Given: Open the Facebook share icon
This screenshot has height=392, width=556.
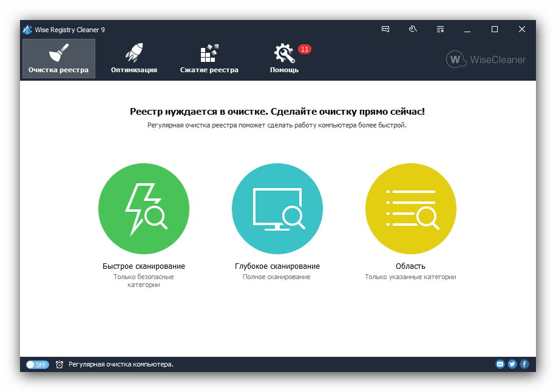Looking at the screenshot, I should [523, 363].
